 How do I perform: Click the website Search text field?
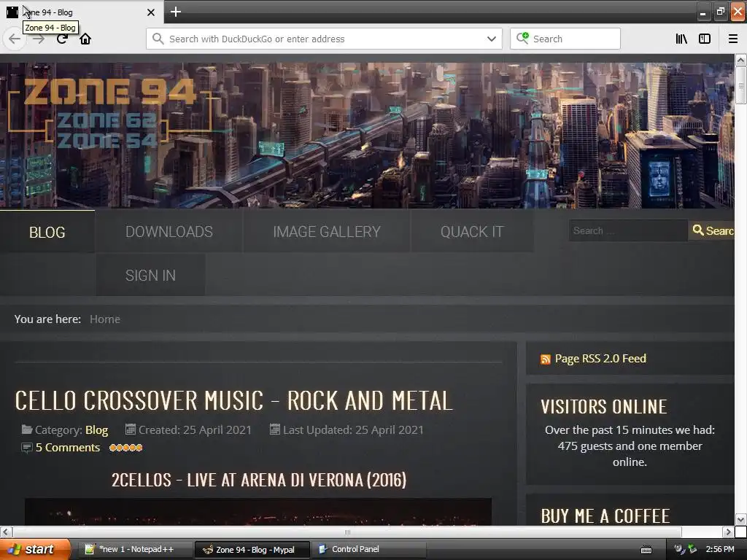coord(628,230)
